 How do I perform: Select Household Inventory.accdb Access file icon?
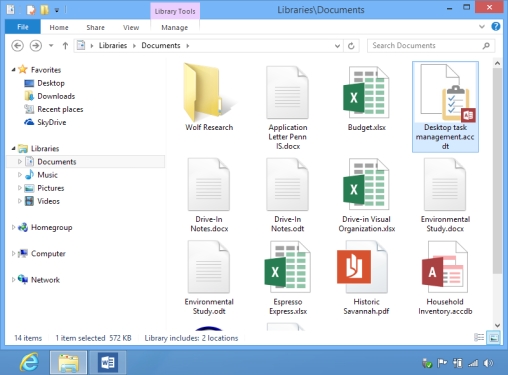tap(445, 267)
